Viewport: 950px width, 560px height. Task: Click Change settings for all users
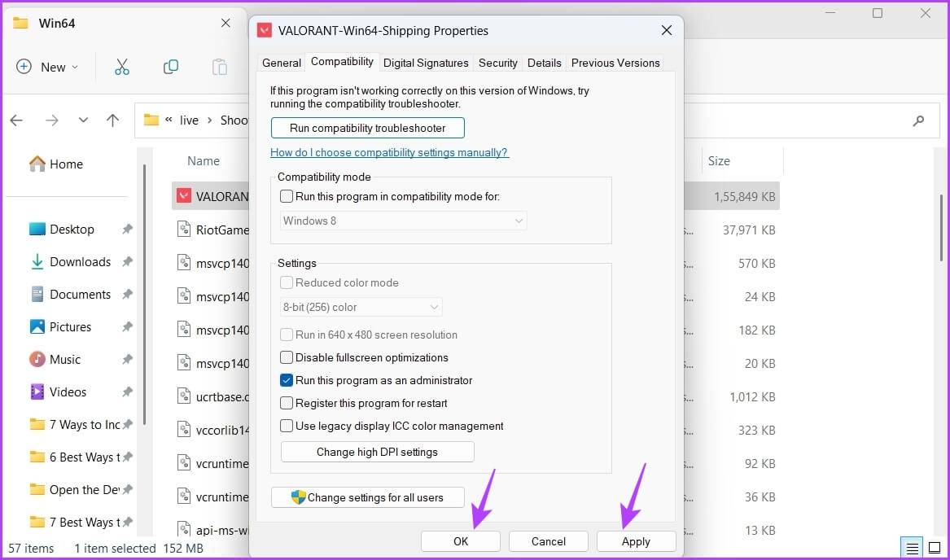(x=368, y=497)
